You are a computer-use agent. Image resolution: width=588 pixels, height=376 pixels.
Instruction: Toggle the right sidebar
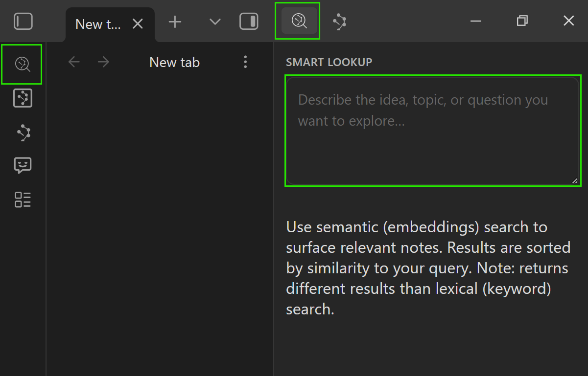point(249,22)
